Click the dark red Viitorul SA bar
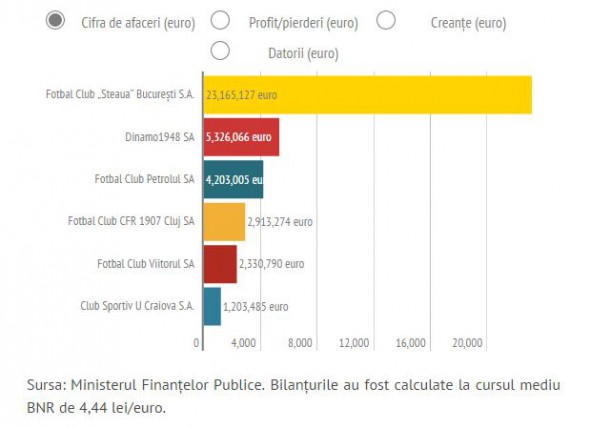The image size is (590, 428). point(220,264)
